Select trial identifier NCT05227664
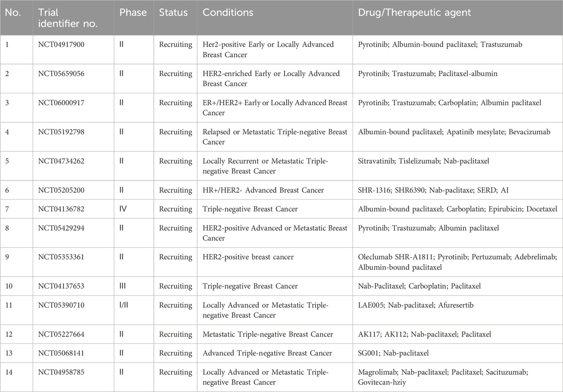This screenshot has height=392, width=563. 61,334
